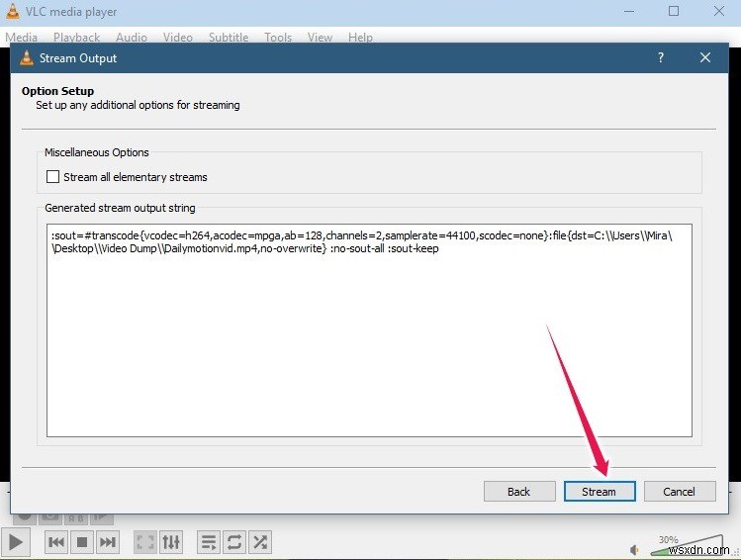Screen dimensions: 741x560
Task: Open extended settings equalizer icon
Action: 171,542
